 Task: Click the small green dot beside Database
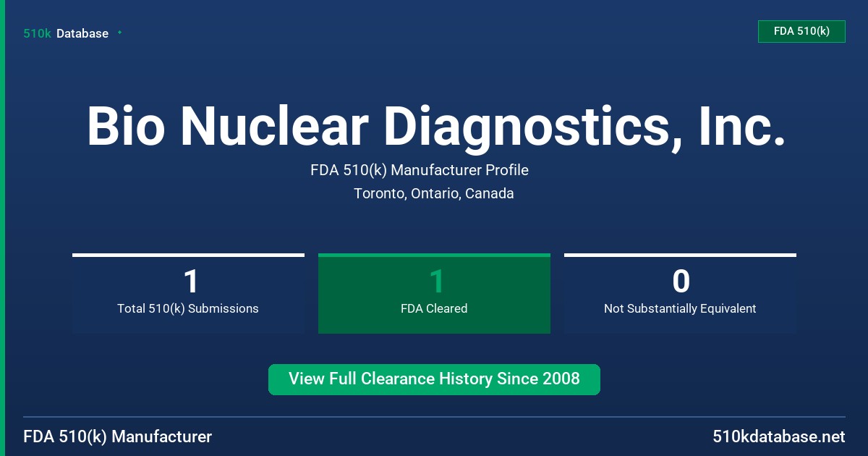pyautogui.click(x=119, y=33)
